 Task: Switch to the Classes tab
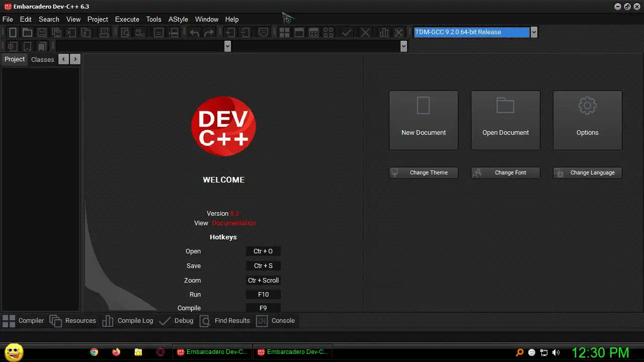(x=42, y=59)
